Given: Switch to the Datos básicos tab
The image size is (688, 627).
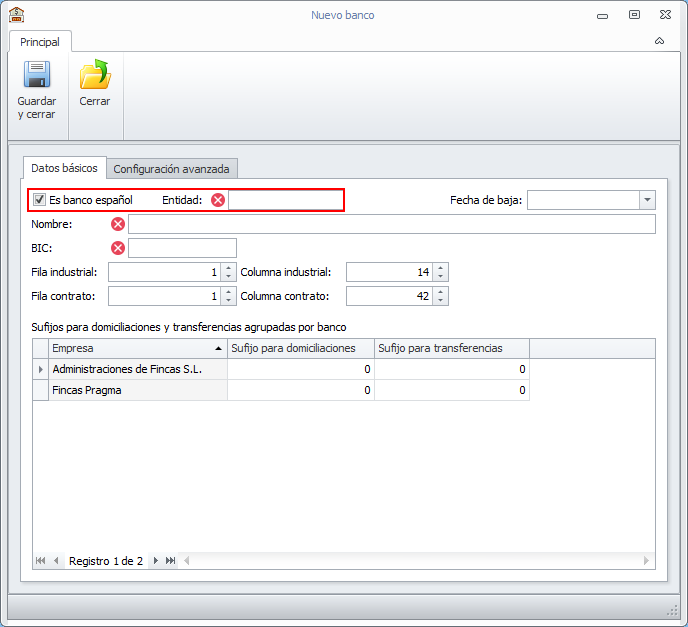Looking at the screenshot, I should (64, 168).
